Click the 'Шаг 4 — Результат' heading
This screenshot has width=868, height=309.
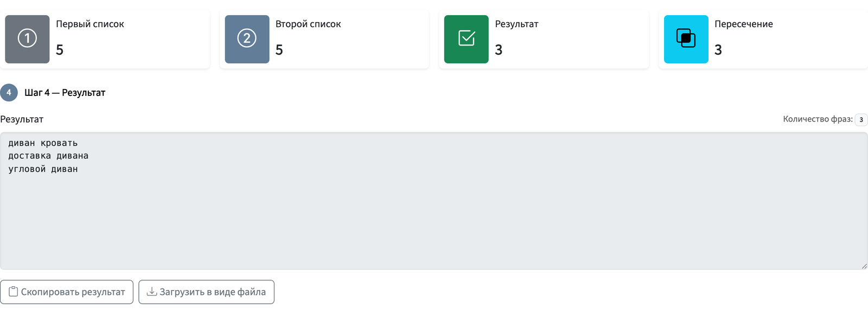click(65, 93)
